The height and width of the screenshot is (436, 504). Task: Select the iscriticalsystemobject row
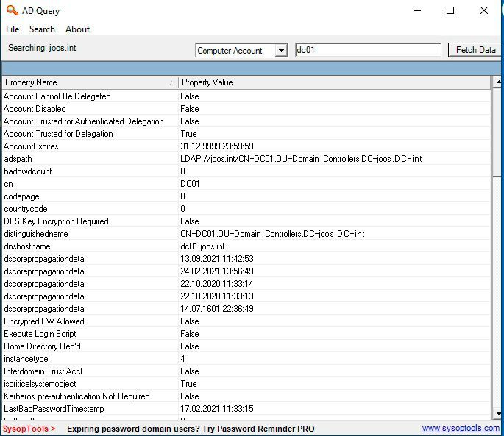(246, 384)
